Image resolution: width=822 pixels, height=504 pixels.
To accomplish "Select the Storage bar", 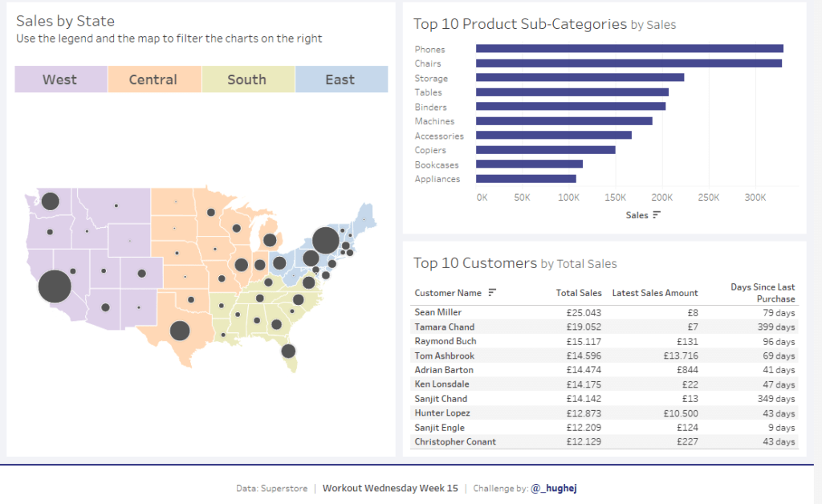I will click(580, 78).
